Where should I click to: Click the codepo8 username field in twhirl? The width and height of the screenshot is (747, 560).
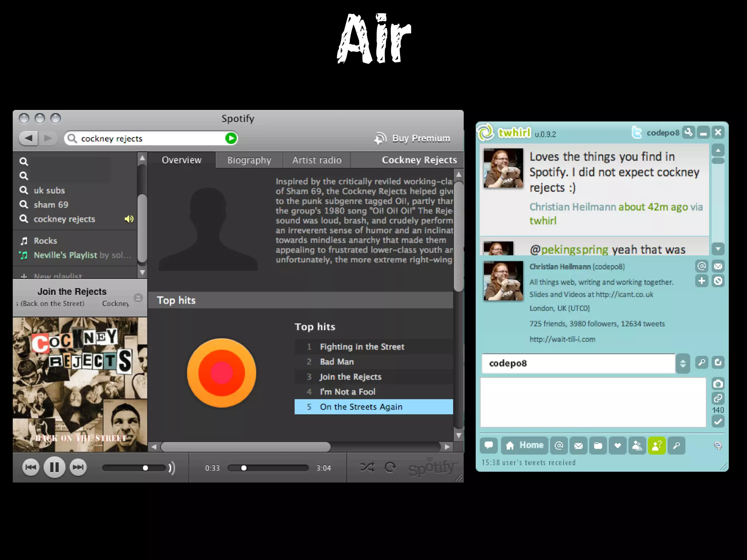tap(578, 363)
